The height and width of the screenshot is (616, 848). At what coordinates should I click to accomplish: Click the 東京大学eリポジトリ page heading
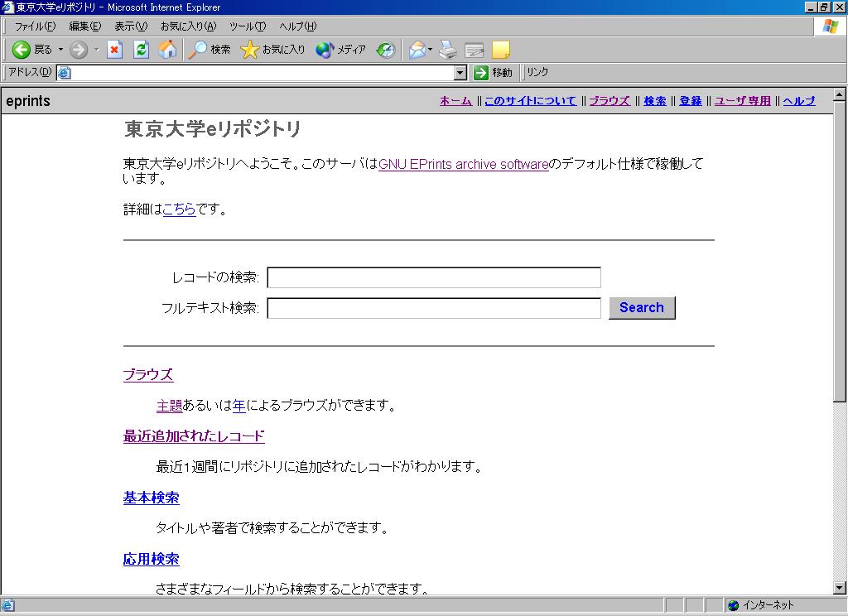213,128
